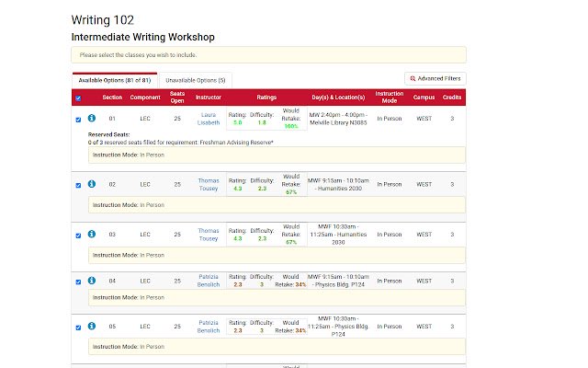The height and width of the screenshot is (368, 588).
Task: Open instructor Laura Lisabeth link
Action: pyautogui.click(x=209, y=119)
